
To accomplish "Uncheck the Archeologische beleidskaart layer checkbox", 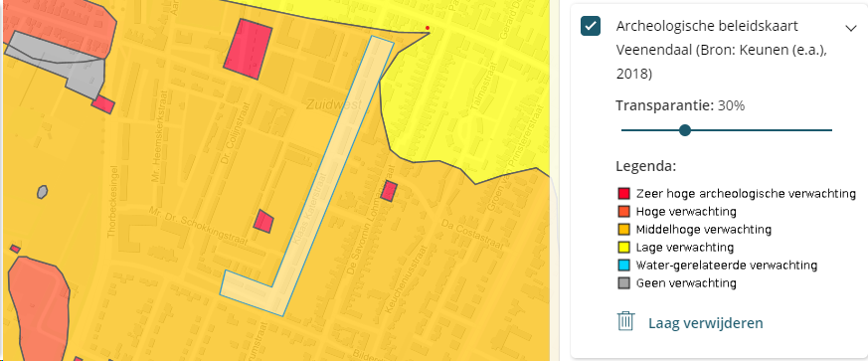I will tap(591, 26).
